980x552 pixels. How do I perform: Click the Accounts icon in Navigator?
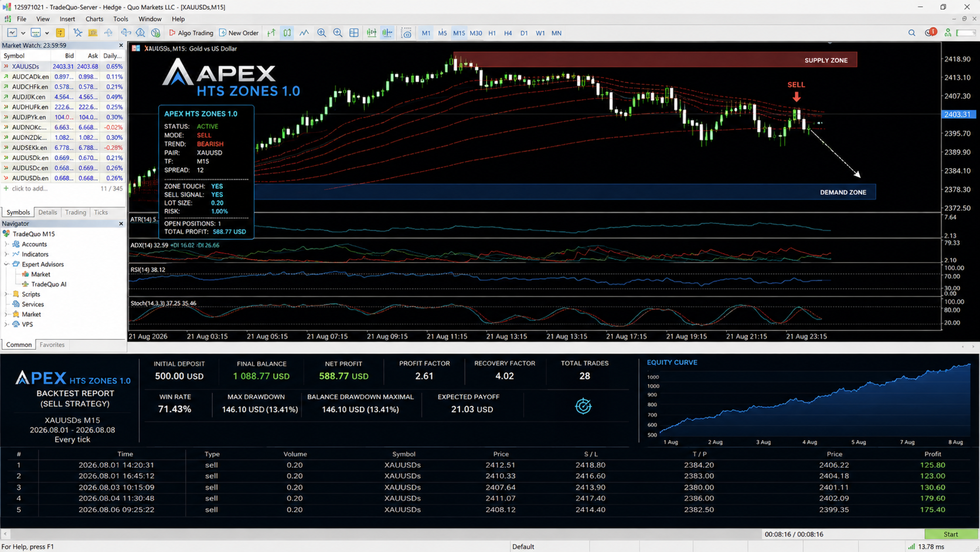tap(16, 244)
